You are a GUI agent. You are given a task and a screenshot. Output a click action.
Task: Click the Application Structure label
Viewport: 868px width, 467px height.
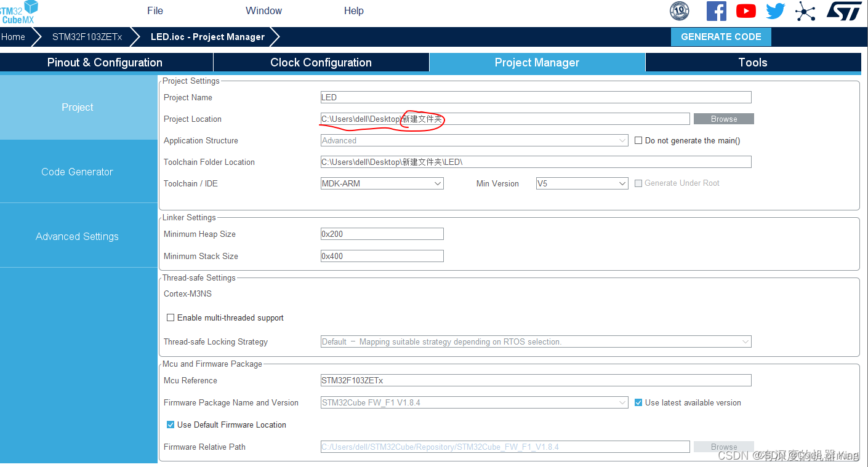(201, 140)
